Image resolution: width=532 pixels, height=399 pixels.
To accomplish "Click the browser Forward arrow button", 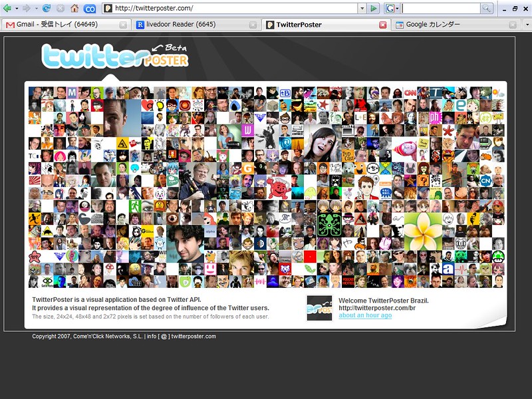I will click(27, 8).
